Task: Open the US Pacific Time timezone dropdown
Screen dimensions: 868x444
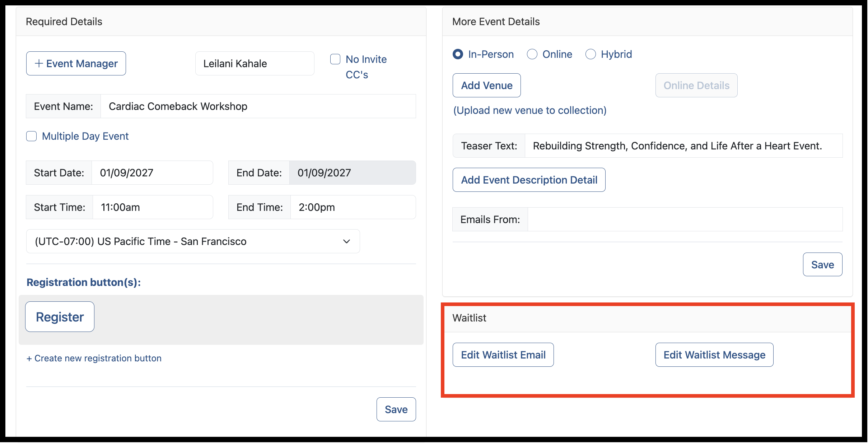Action: click(x=193, y=241)
